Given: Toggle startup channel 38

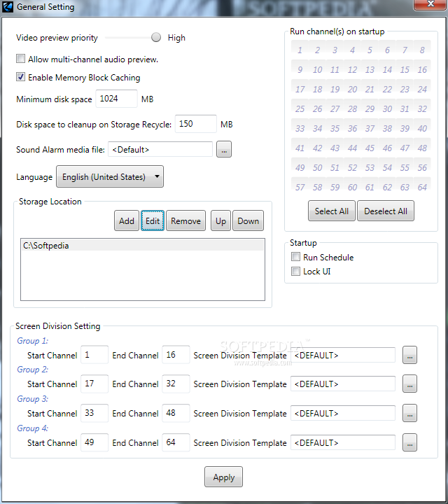Looking at the screenshot, I should click(387, 128).
